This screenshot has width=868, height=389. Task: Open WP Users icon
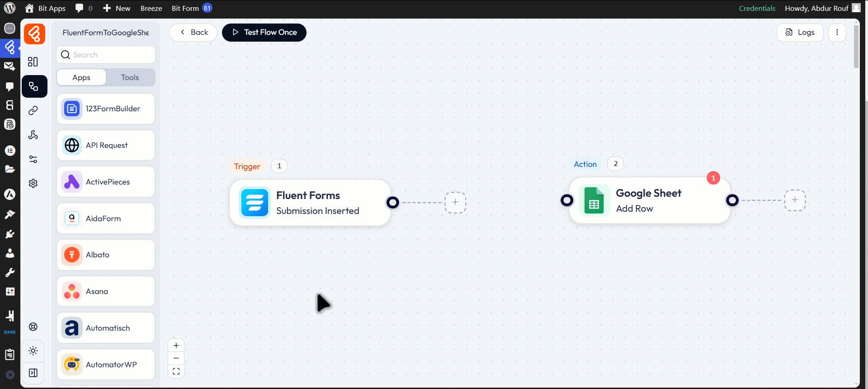click(x=9, y=253)
